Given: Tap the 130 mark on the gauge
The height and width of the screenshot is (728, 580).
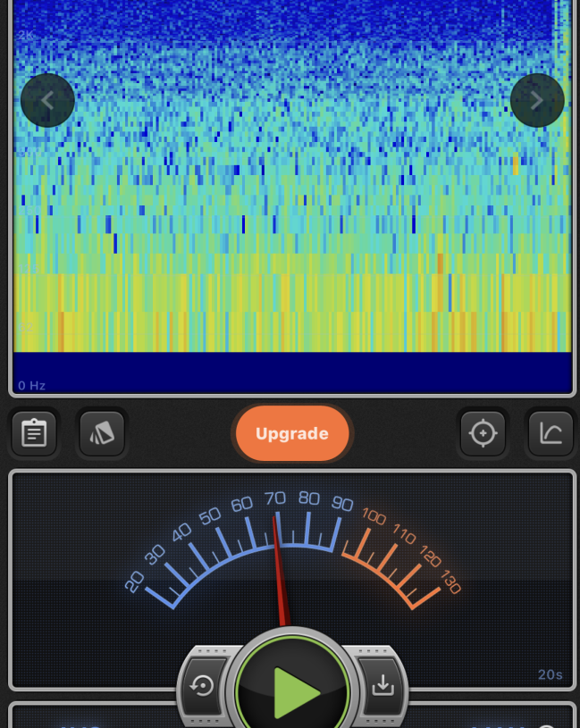Looking at the screenshot, I should [450, 583].
